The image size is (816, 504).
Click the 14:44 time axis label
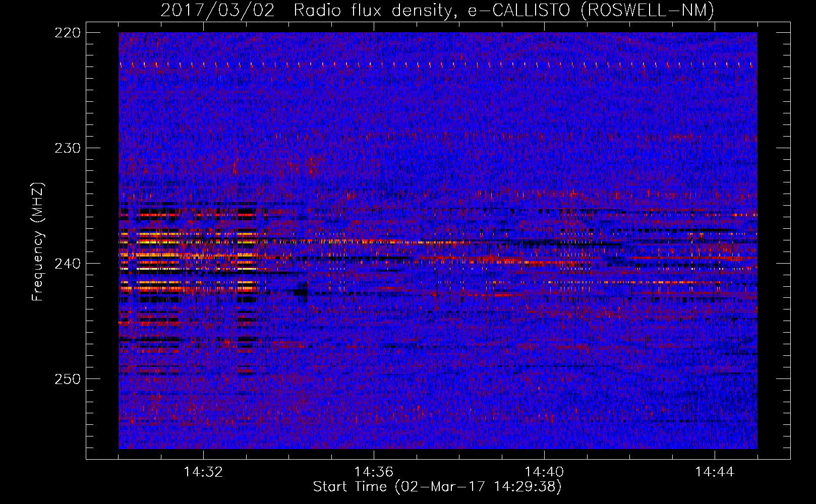(715, 472)
